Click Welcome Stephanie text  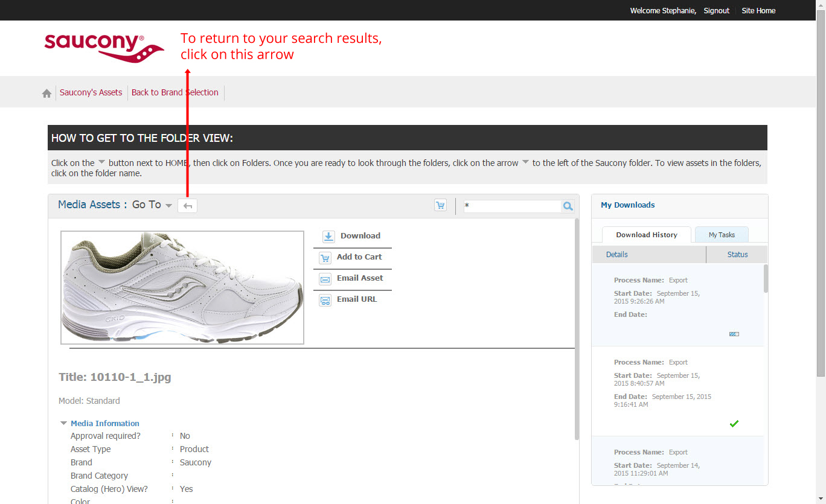(x=663, y=10)
